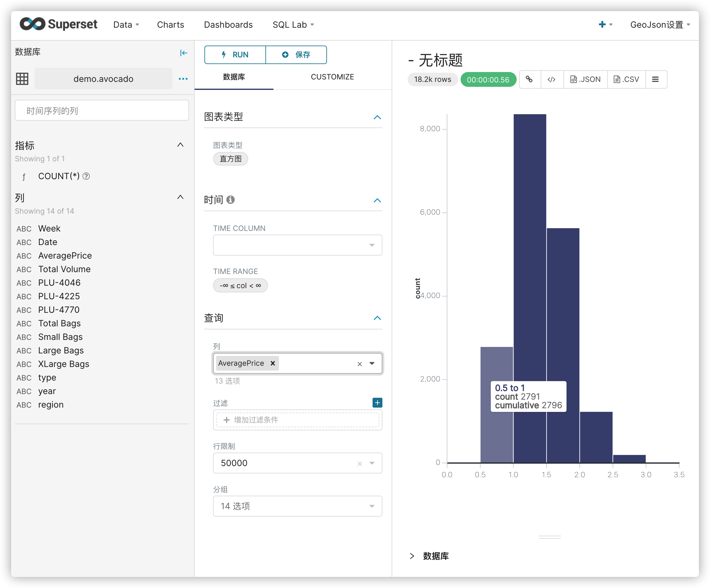The width and height of the screenshot is (710, 588).
Task: Click the grid icon beside demo.avocado
Action: coord(22,79)
